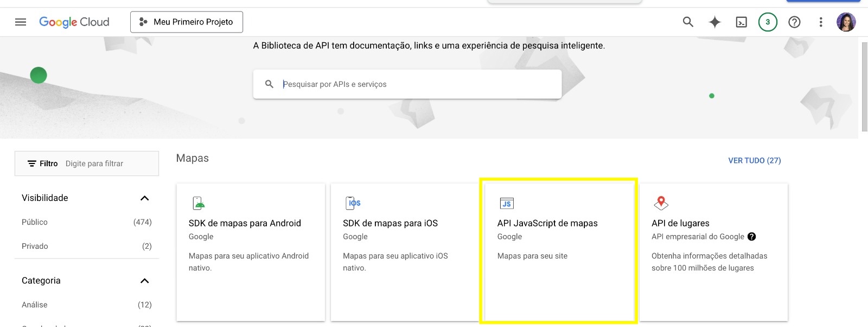Open the API JavaScript de mapas card
868x327 pixels.
click(x=559, y=252)
